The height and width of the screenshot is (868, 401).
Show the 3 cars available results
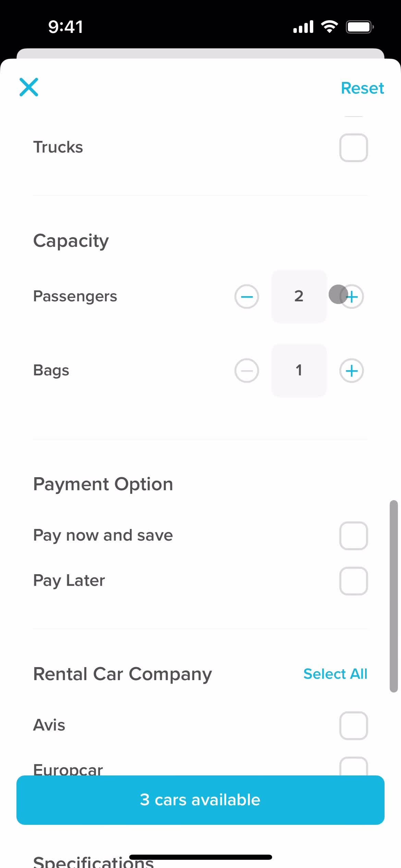tap(200, 800)
